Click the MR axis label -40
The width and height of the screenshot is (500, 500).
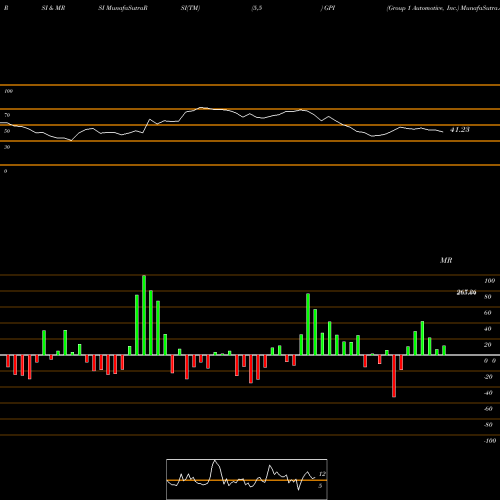tap(488, 393)
